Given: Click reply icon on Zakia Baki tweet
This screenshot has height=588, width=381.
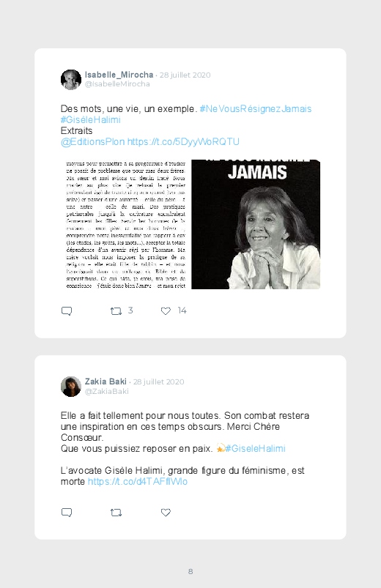Looking at the screenshot, I should [67, 513].
